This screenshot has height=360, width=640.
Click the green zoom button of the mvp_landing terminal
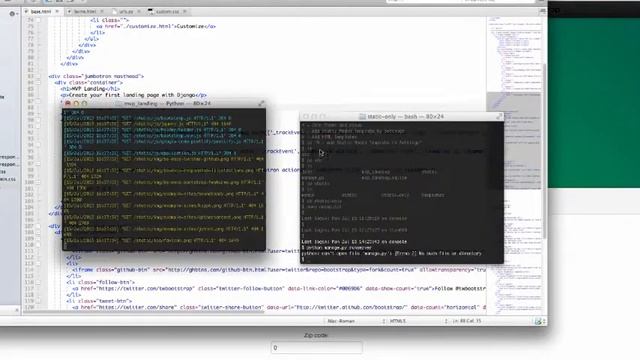(84, 104)
